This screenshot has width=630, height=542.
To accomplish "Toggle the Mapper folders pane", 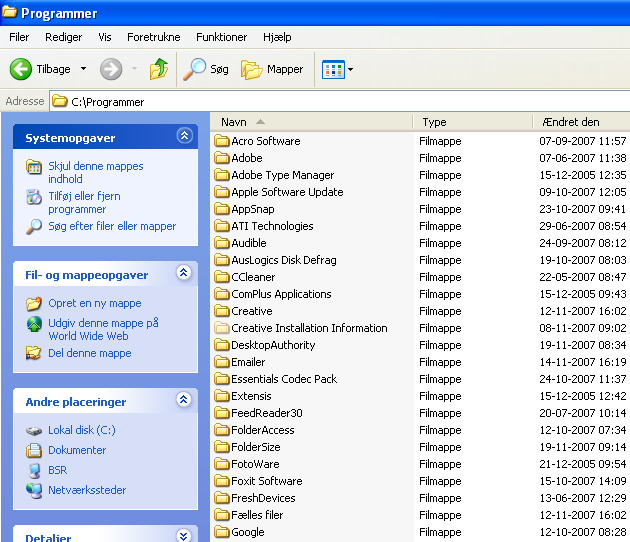I will [272, 69].
